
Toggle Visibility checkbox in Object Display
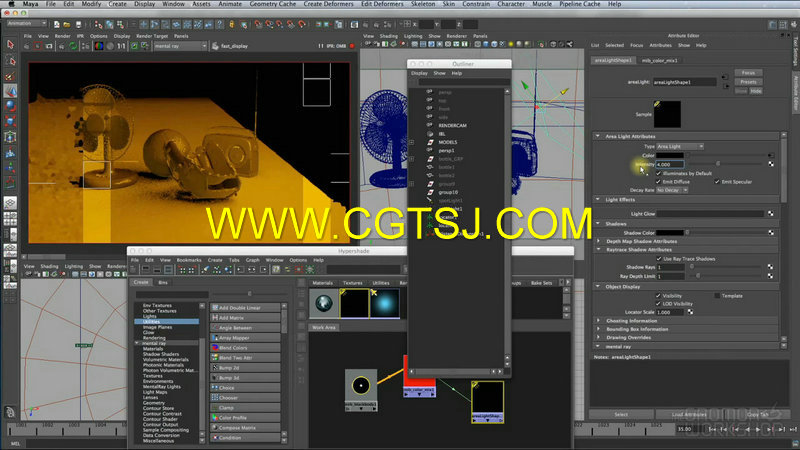click(658, 296)
